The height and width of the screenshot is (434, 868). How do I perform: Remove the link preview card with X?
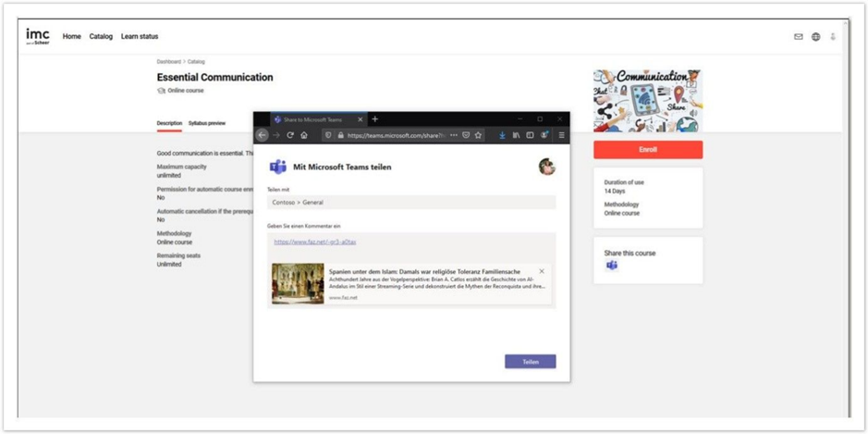(x=542, y=271)
